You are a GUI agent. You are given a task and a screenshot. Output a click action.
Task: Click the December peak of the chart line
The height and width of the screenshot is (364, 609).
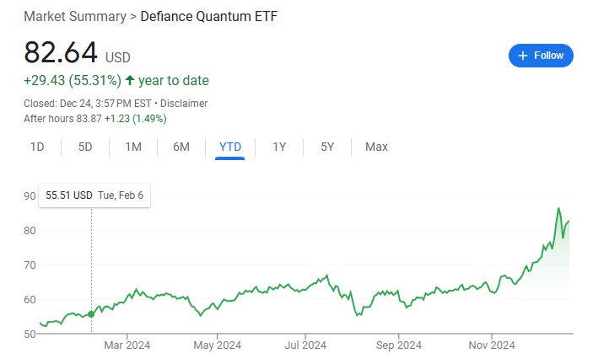(x=558, y=209)
